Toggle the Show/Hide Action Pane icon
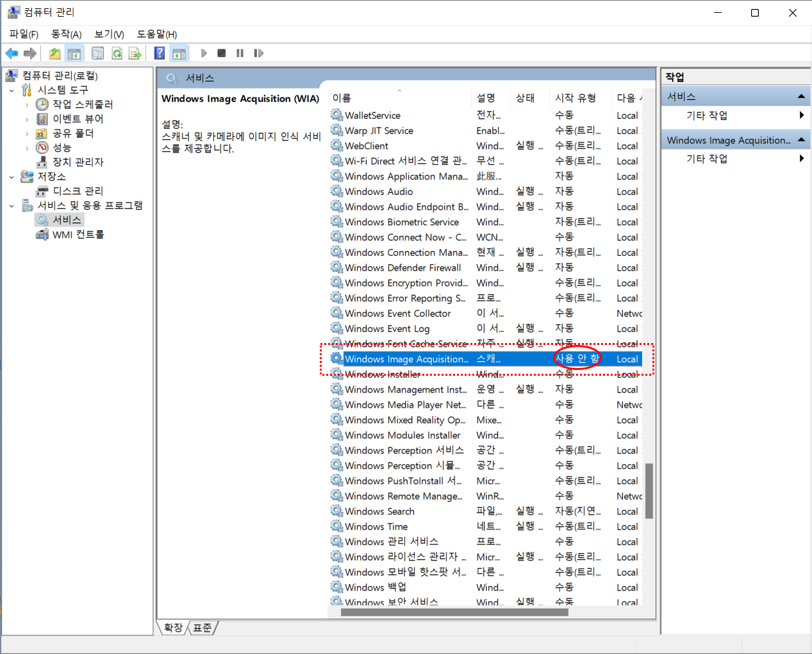Image resolution: width=812 pixels, height=654 pixels. tap(179, 53)
